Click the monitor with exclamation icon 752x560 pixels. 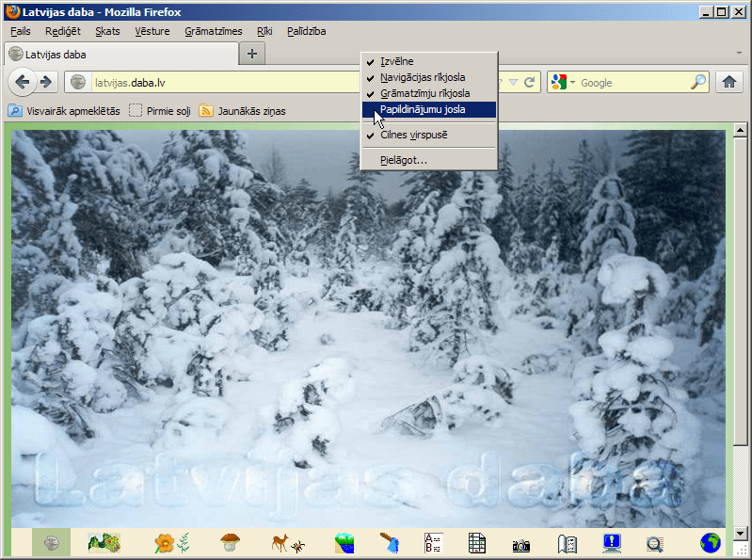coord(612,543)
